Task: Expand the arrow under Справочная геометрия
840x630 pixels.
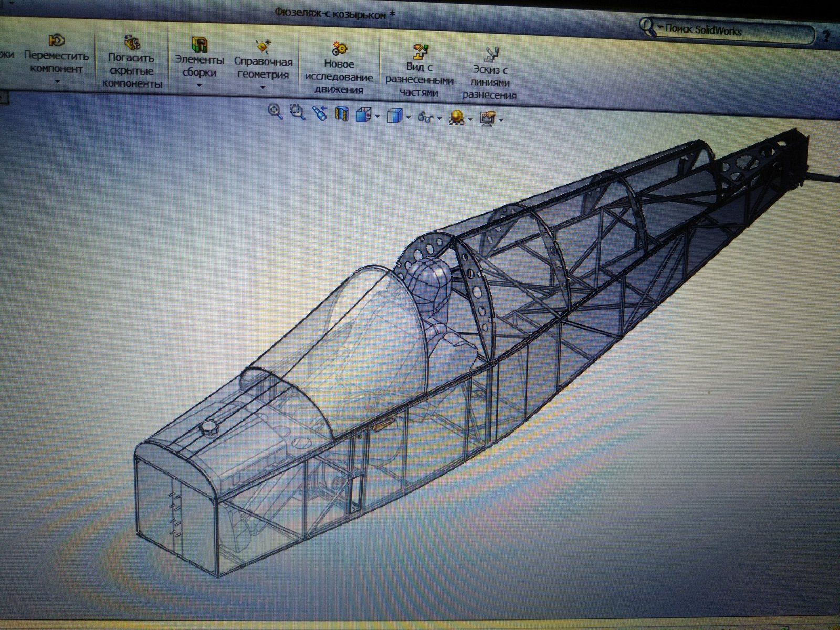Action: (x=263, y=87)
